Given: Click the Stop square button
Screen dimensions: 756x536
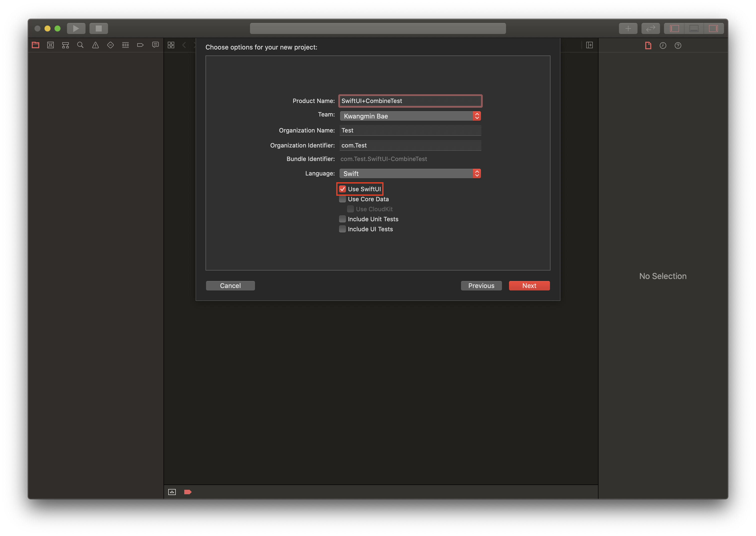Looking at the screenshot, I should pyautogui.click(x=99, y=28).
